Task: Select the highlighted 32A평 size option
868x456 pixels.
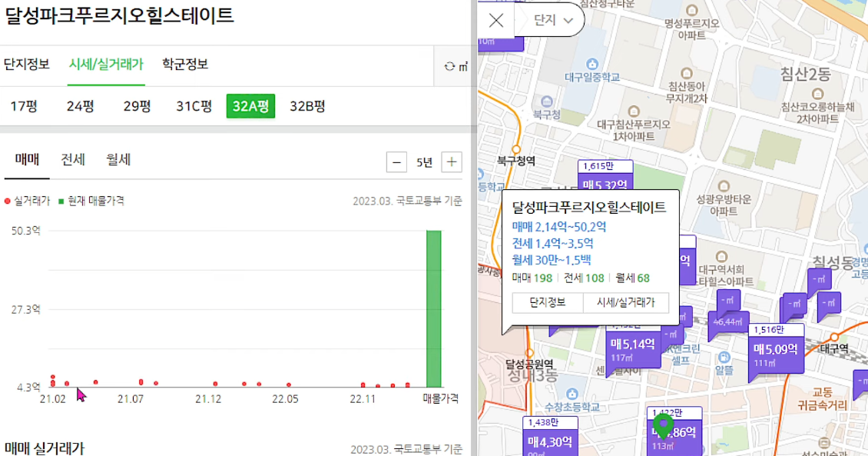Action: click(x=250, y=106)
